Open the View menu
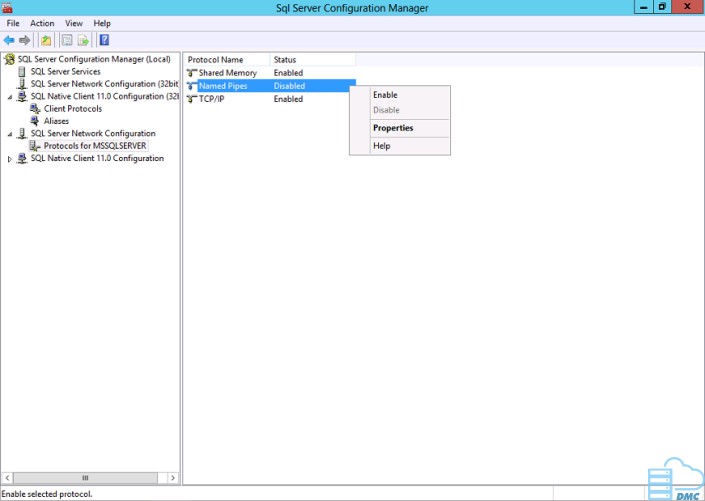 (x=74, y=23)
